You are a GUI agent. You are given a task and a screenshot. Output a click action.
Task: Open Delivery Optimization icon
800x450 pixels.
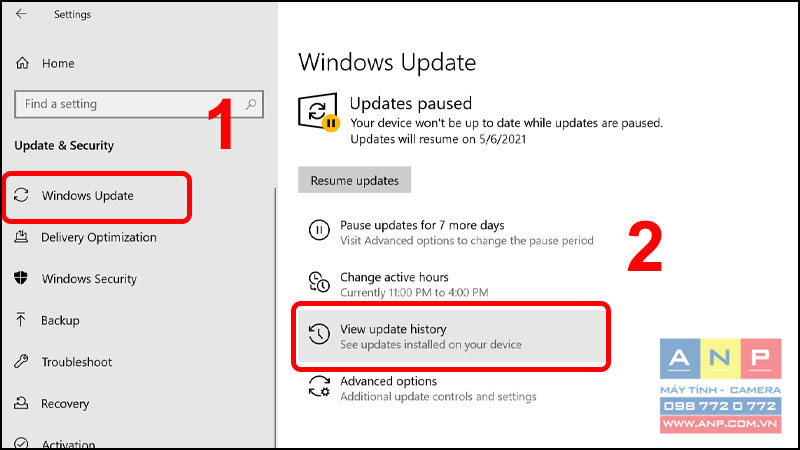point(21,237)
